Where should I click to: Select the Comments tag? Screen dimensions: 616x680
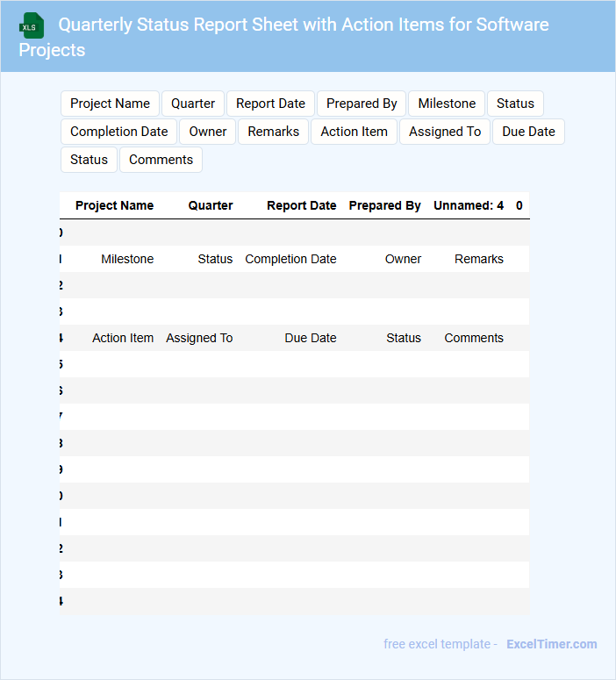tap(161, 160)
